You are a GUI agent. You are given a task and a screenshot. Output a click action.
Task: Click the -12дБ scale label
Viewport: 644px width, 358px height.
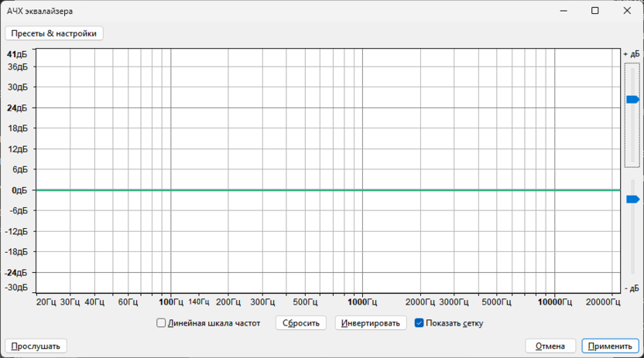[x=16, y=231]
